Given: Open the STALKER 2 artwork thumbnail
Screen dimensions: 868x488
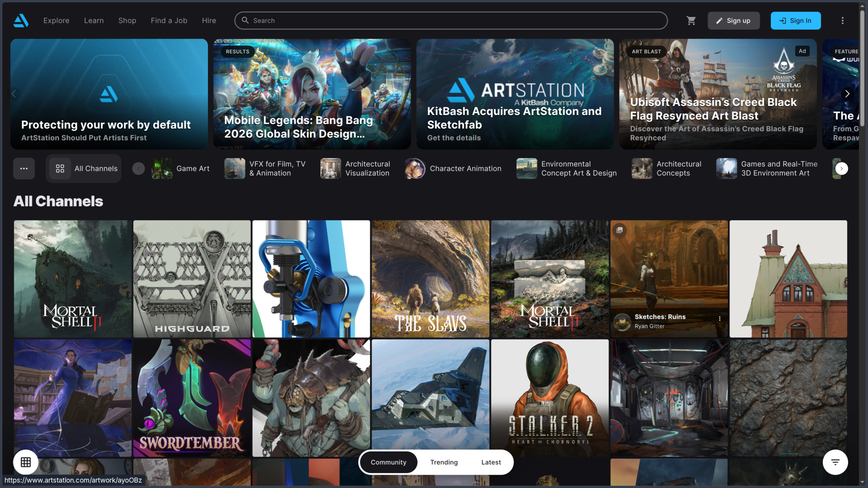Looking at the screenshot, I should 550,398.
